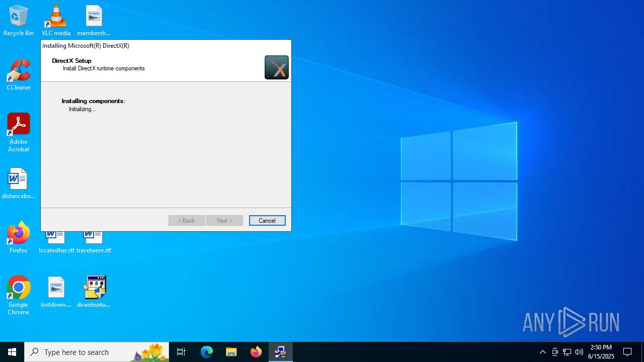This screenshot has width=644, height=362.
Task: Open the network status tray icon
Action: (567, 352)
